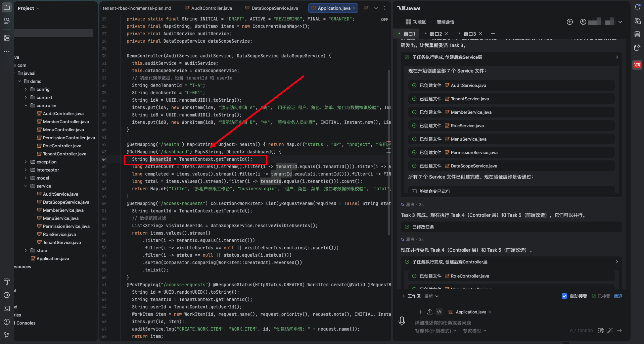
Task: Open the Build hammer tool icon
Action: (6, 281)
